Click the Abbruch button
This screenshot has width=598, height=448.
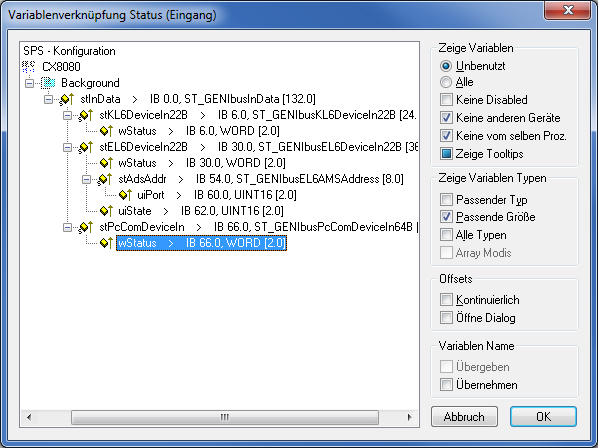click(464, 416)
